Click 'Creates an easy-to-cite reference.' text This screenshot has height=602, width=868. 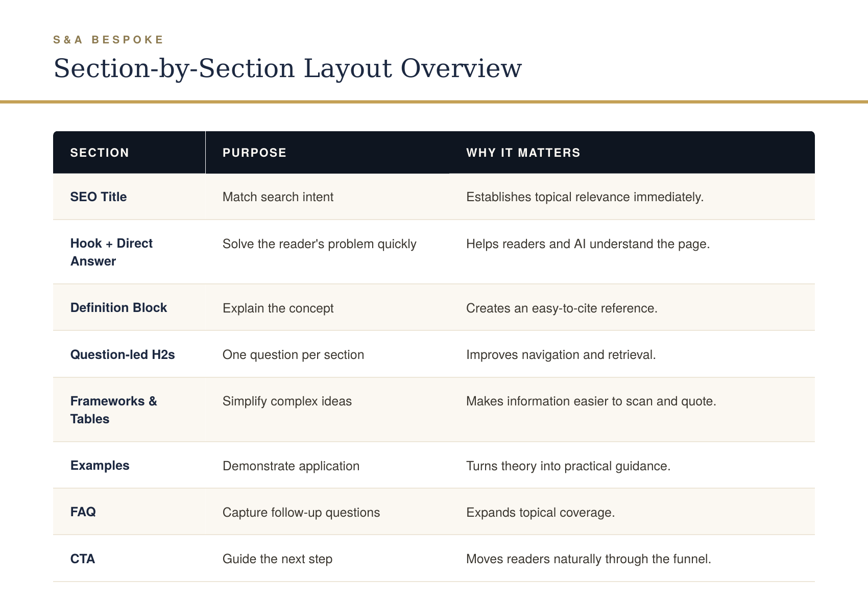(x=562, y=308)
